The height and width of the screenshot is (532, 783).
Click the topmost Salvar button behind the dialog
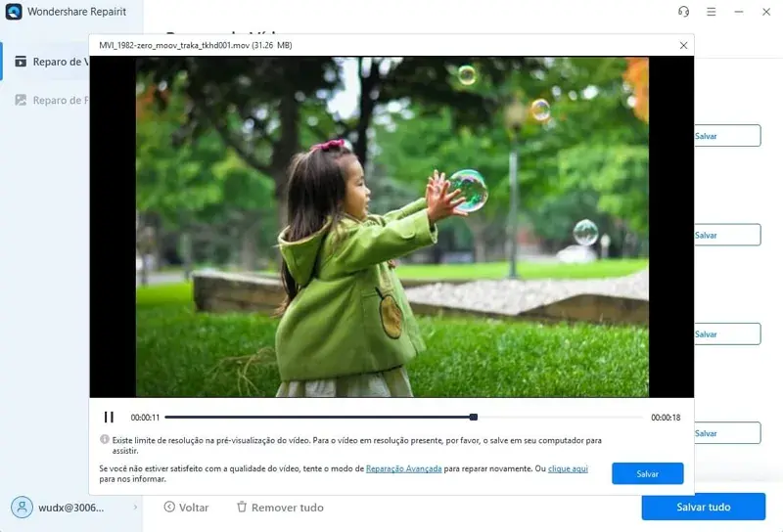pyautogui.click(x=727, y=136)
